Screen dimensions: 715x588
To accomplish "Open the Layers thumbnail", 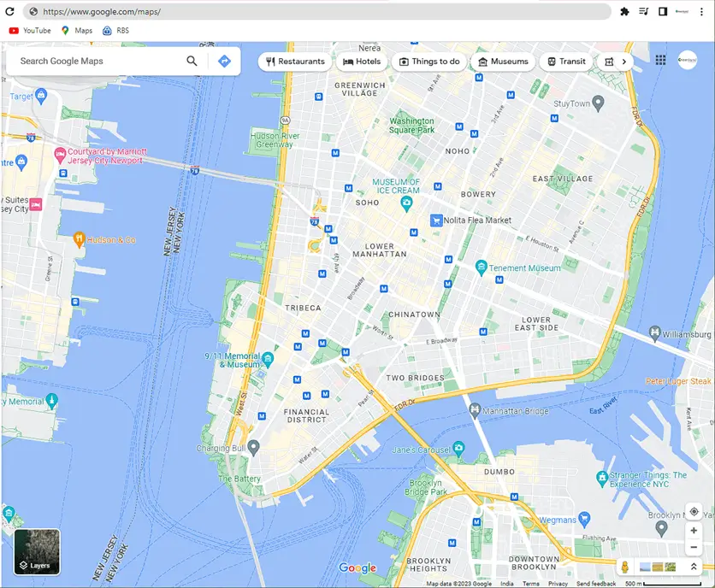I will click(37, 552).
